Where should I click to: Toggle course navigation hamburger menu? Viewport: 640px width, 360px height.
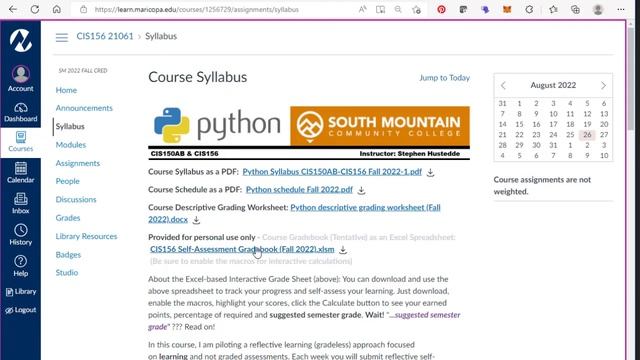click(62, 37)
